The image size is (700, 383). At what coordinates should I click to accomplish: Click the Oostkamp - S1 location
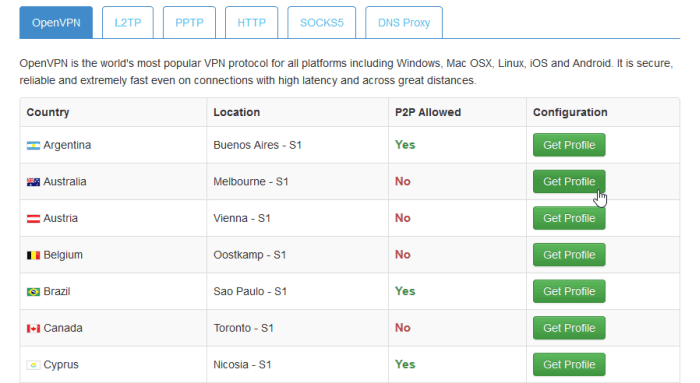click(x=250, y=255)
